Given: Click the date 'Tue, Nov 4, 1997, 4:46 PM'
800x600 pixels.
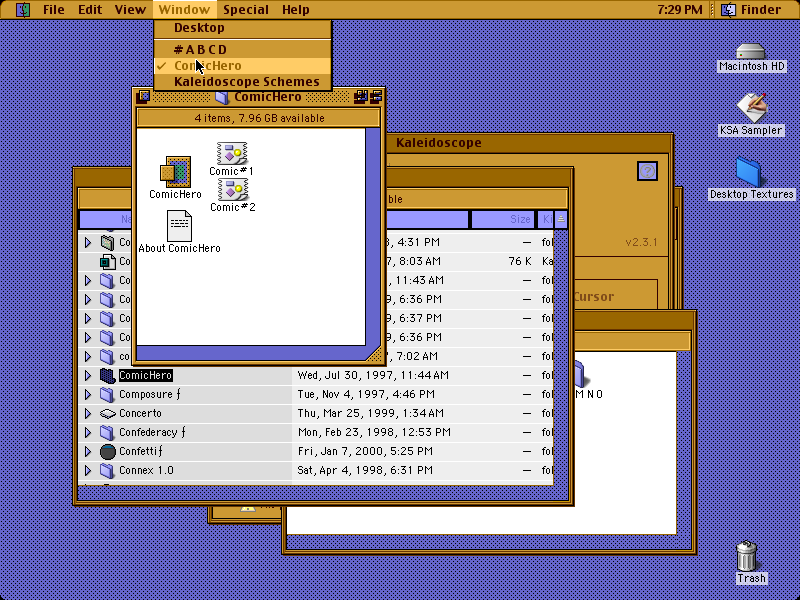Looking at the screenshot, I should pyautogui.click(x=366, y=394).
